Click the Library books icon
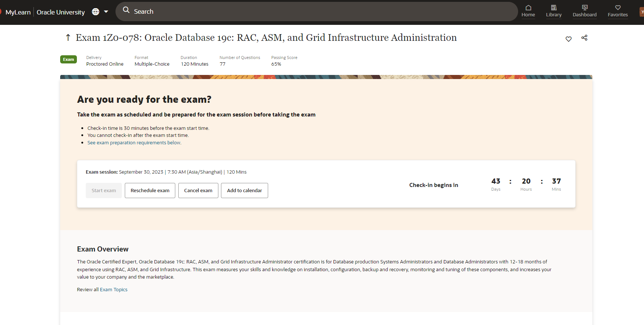This screenshot has width=644, height=325. pyautogui.click(x=554, y=8)
